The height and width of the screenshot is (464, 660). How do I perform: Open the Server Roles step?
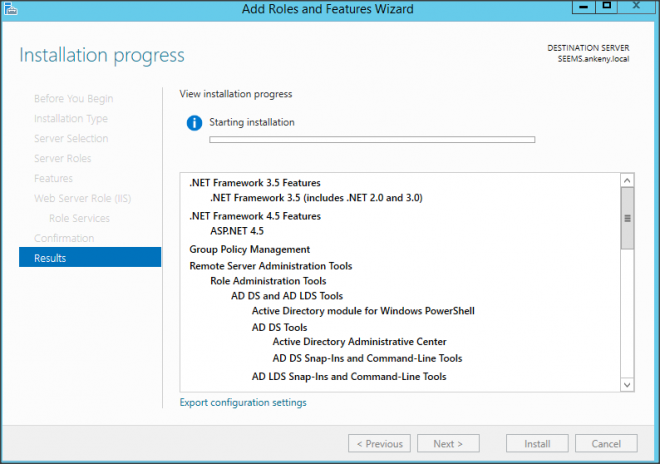tap(62, 158)
